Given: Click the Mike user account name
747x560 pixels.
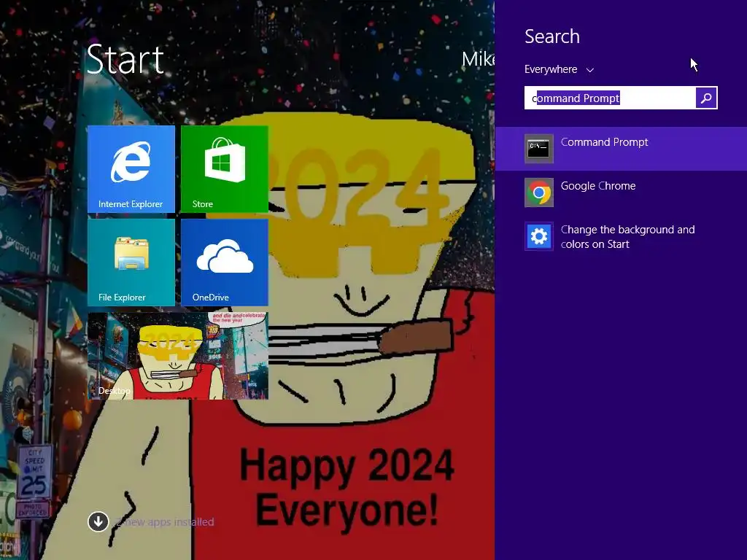Looking at the screenshot, I should point(478,59).
